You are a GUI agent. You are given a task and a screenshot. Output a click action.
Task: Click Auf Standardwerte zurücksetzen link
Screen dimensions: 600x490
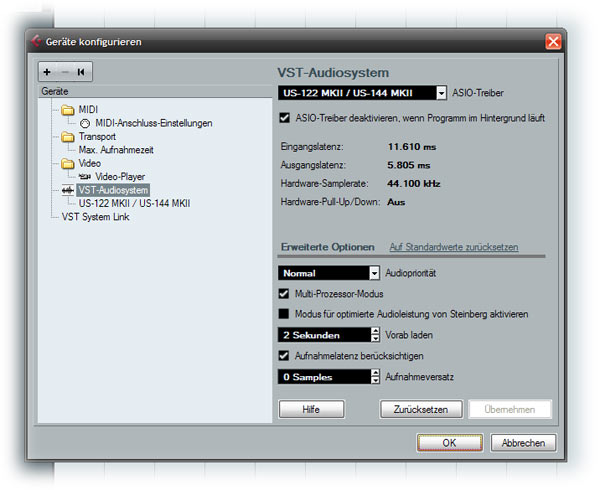[x=453, y=247]
